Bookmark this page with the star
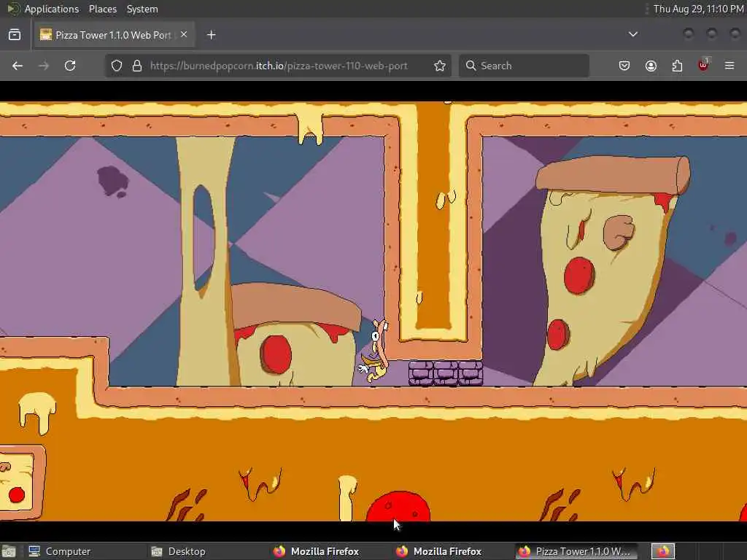The width and height of the screenshot is (747, 560). pos(440,66)
